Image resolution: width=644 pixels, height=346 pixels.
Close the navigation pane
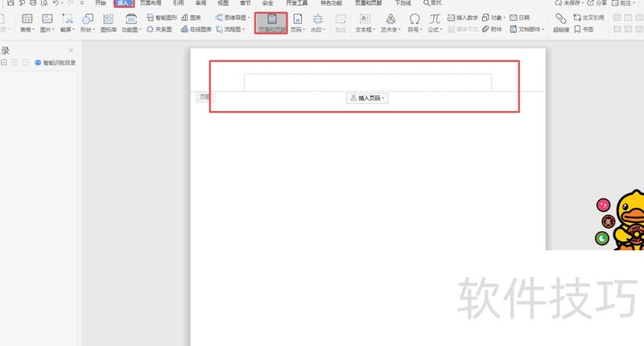click(x=71, y=50)
